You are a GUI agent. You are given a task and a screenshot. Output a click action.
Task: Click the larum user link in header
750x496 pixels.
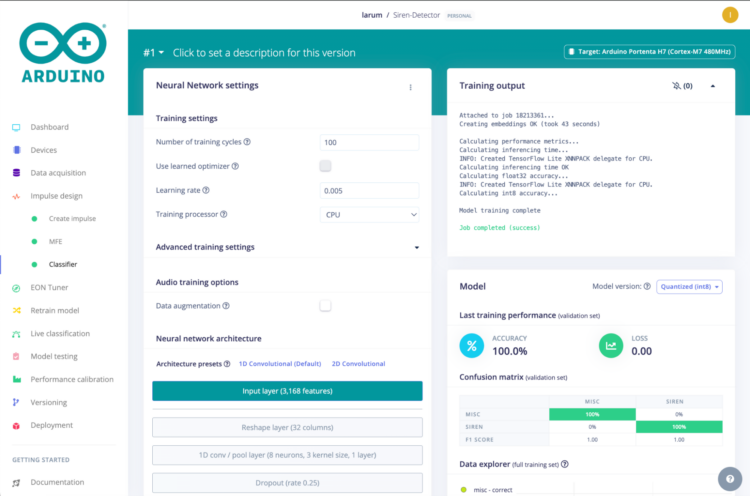pyautogui.click(x=372, y=15)
